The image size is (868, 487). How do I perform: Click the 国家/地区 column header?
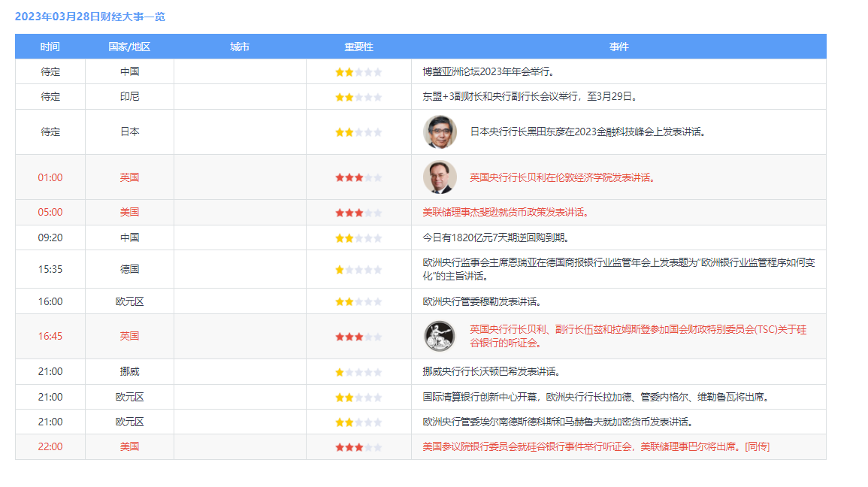(x=129, y=47)
